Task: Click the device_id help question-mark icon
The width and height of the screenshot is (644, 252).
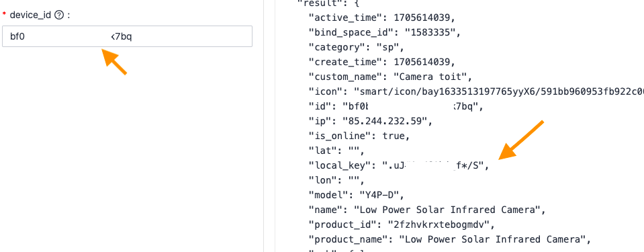Action: 59,15
